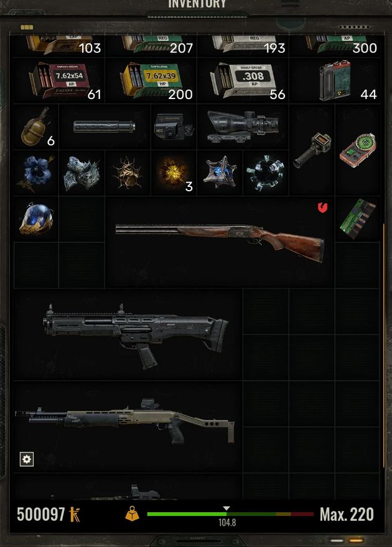Viewport: 392px width, 547px height.
Task: Select the green battery canister with 44
Action: point(335,80)
